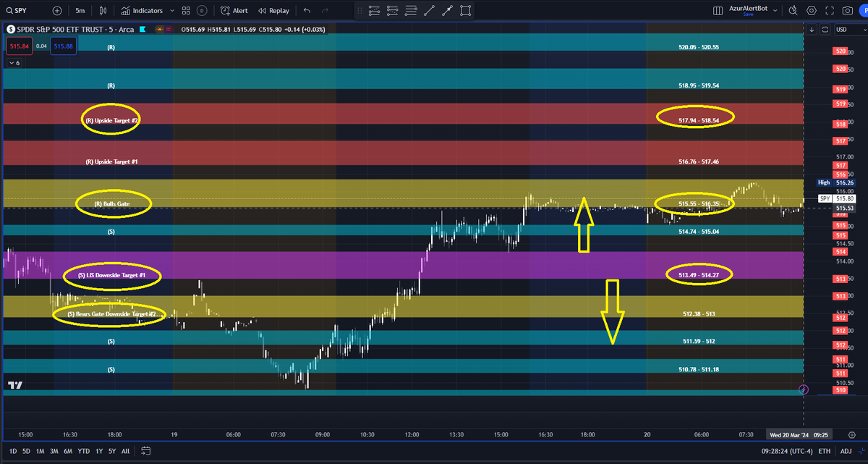The height and width of the screenshot is (464, 868).
Task: Select the 3M date range
Action: pyautogui.click(x=54, y=451)
